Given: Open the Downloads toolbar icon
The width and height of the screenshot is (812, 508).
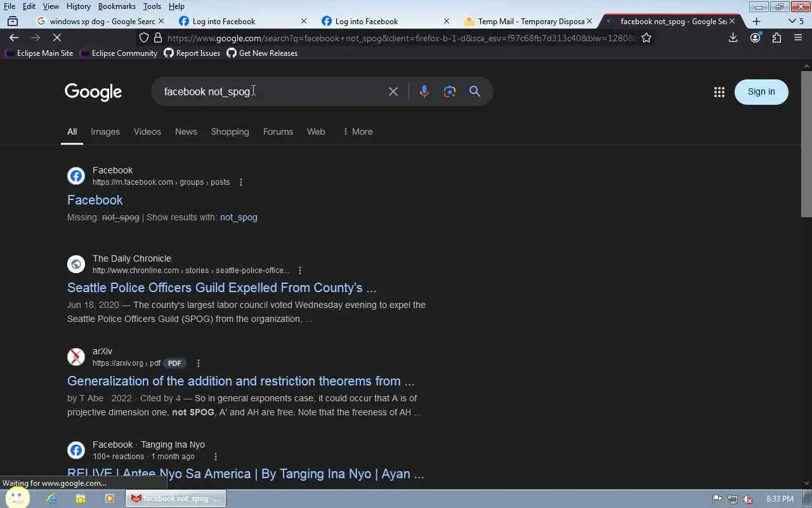Looking at the screenshot, I should click(x=733, y=38).
